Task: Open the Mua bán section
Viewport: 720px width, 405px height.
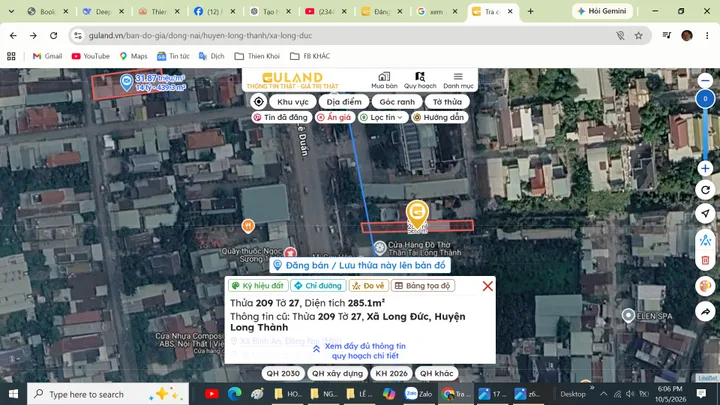Action: tap(384, 80)
